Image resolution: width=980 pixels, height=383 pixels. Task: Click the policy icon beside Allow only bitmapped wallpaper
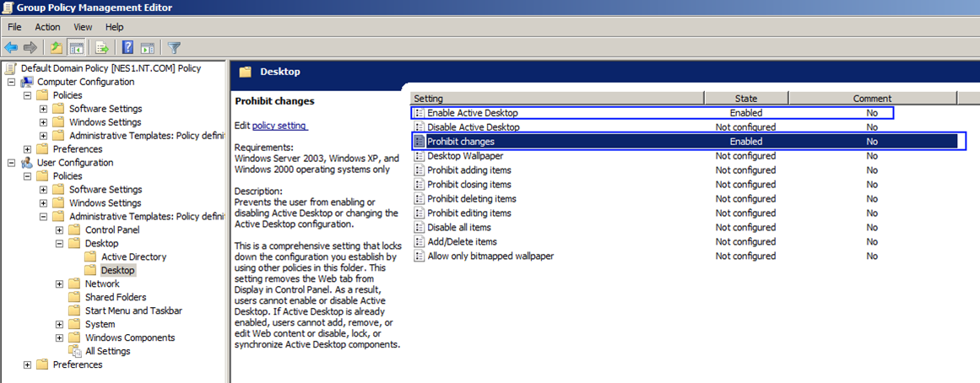(420, 256)
